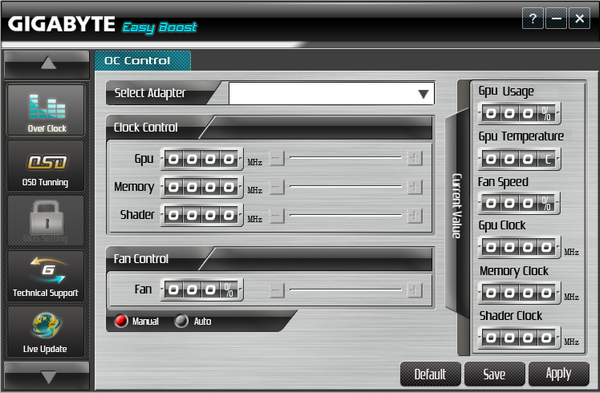Increase Gpu clock with plus button
The width and height of the screenshot is (600, 393).
pyautogui.click(x=415, y=158)
